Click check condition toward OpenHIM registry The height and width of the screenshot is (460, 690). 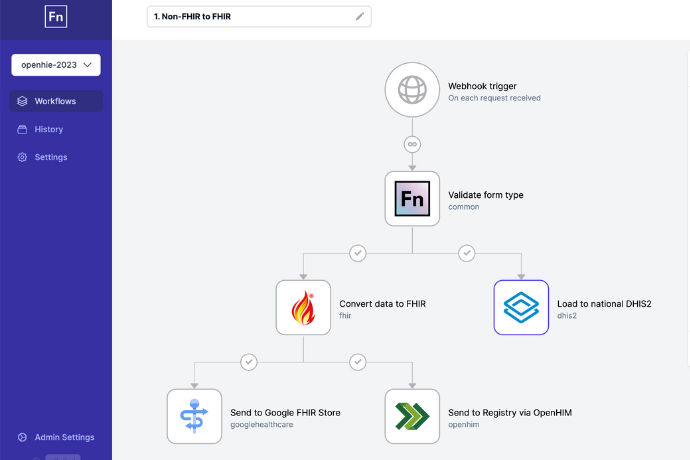(357, 361)
